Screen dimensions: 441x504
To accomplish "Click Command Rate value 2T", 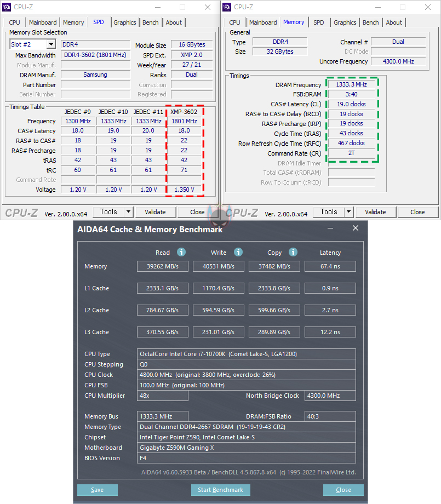I will (x=352, y=153).
